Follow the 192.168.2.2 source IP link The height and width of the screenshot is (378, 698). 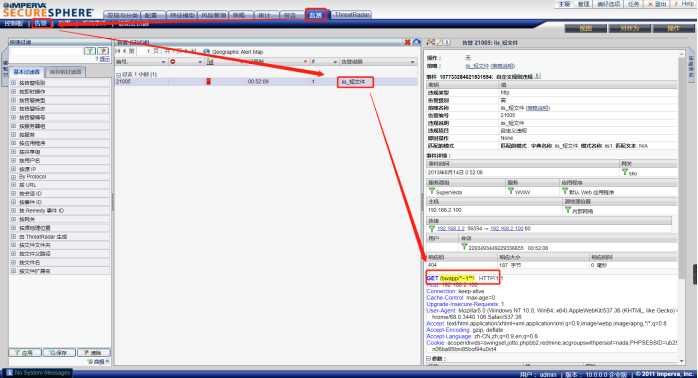[x=450, y=228]
